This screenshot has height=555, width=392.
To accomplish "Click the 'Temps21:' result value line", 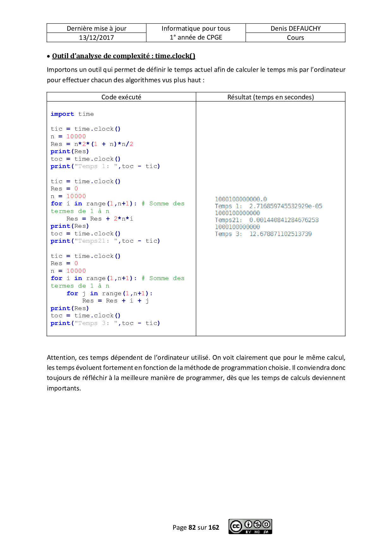I will click(x=266, y=220).
